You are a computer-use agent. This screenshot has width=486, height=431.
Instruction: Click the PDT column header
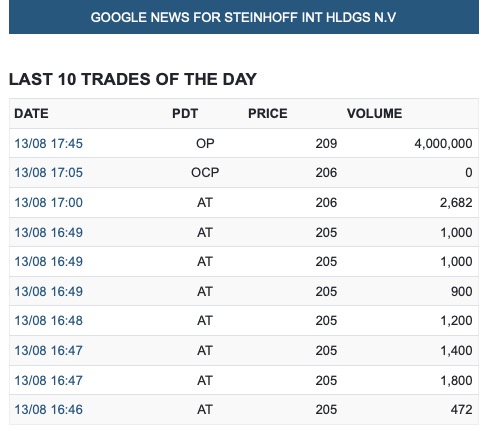click(185, 114)
